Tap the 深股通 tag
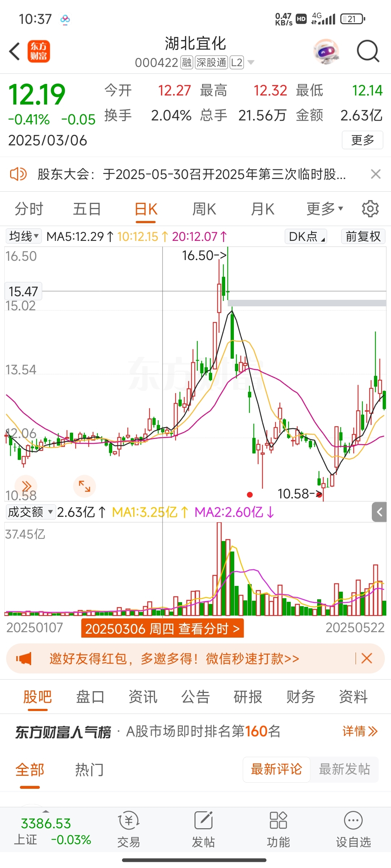Screen dimensions: 391x868 pyautogui.click(x=211, y=63)
